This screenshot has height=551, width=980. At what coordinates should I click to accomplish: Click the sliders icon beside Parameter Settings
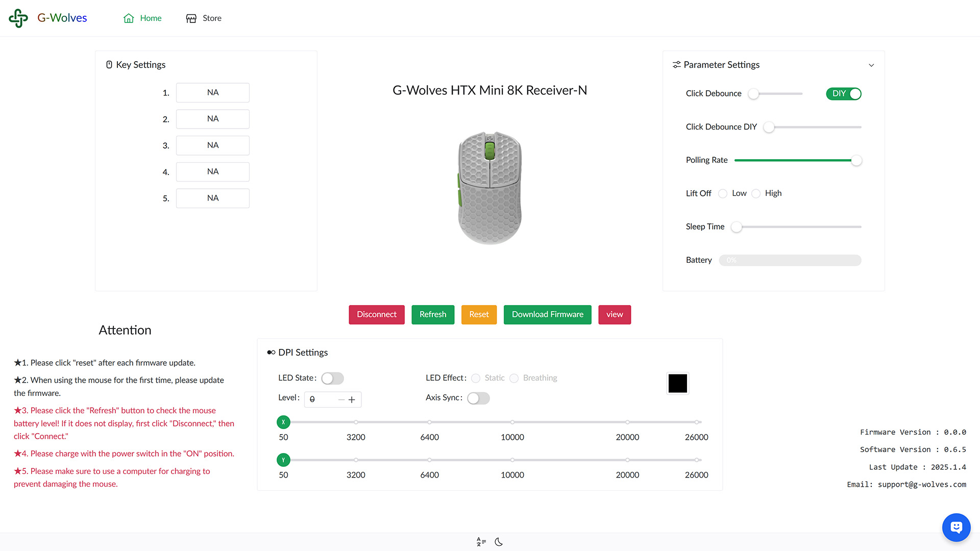(x=677, y=65)
